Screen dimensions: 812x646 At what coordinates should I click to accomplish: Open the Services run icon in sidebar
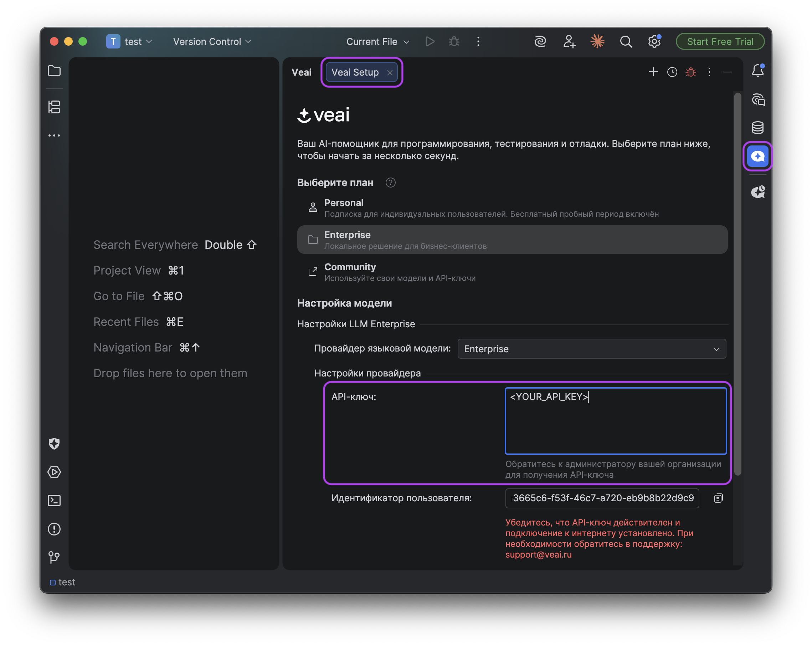pyautogui.click(x=54, y=472)
